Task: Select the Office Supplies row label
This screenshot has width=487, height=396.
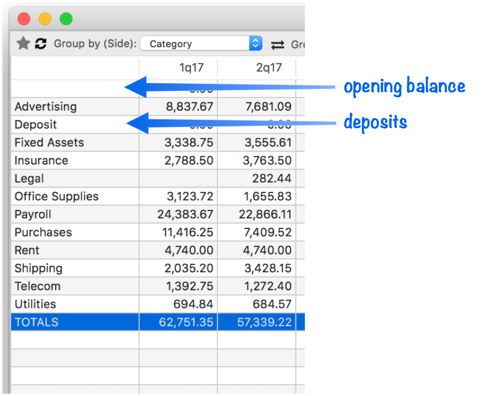Action: click(57, 197)
